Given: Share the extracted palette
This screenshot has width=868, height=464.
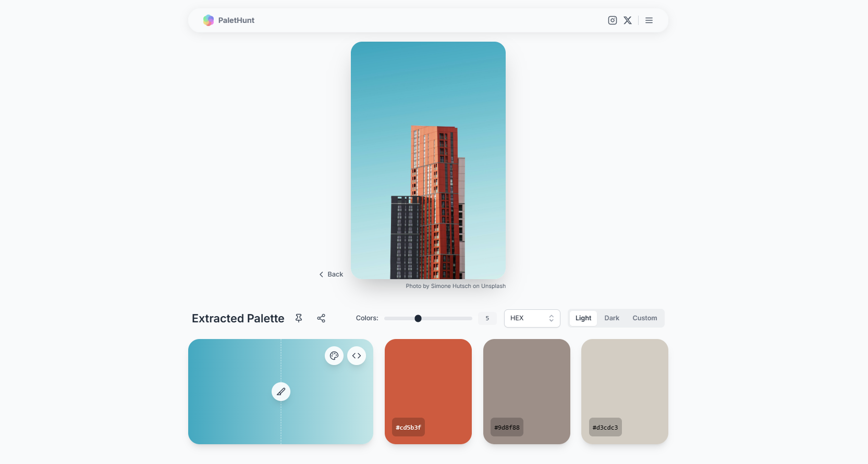Looking at the screenshot, I should [x=321, y=318].
